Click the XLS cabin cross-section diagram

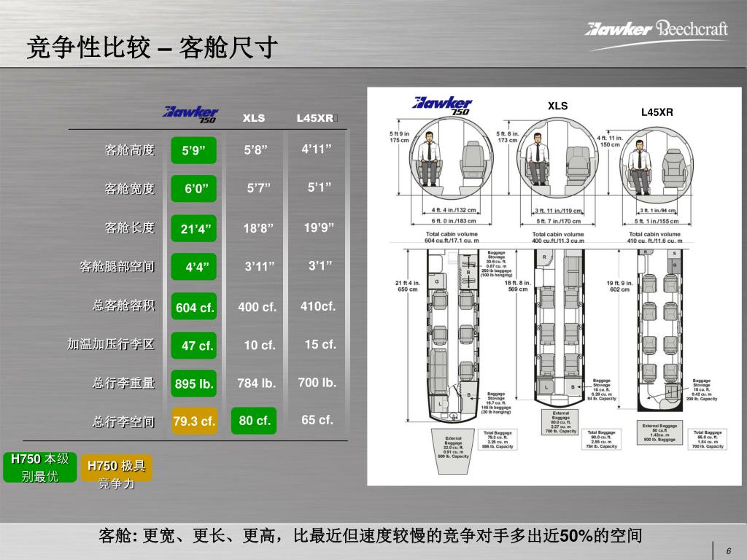tap(557, 158)
